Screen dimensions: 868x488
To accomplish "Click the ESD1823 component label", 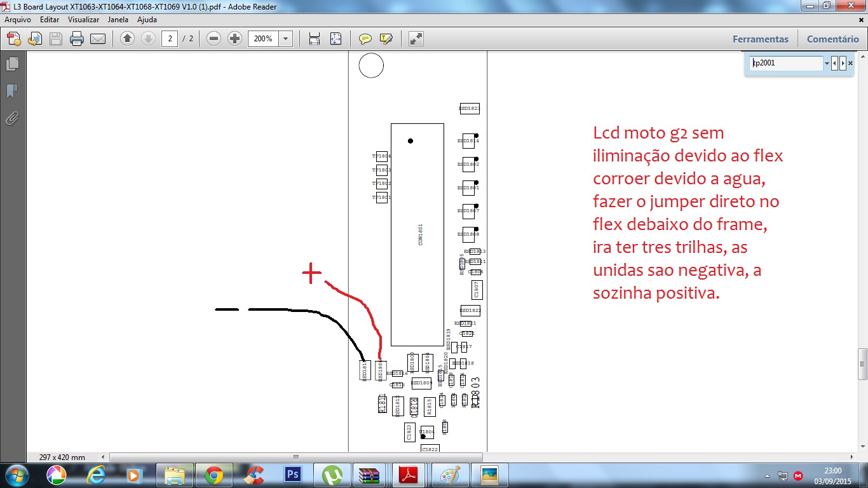I will [x=469, y=109].
